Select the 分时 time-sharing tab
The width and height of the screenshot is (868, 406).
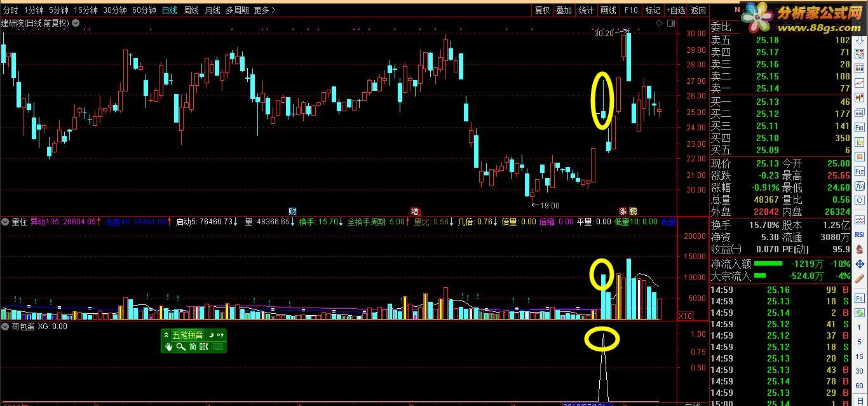(11, 10)
